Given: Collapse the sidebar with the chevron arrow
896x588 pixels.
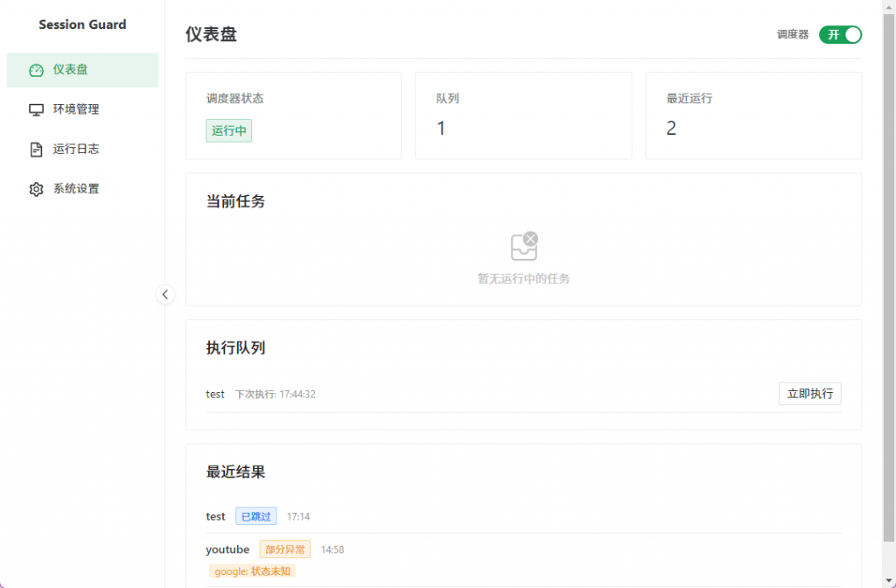Looking at the screenshot, I should [165, 295].
